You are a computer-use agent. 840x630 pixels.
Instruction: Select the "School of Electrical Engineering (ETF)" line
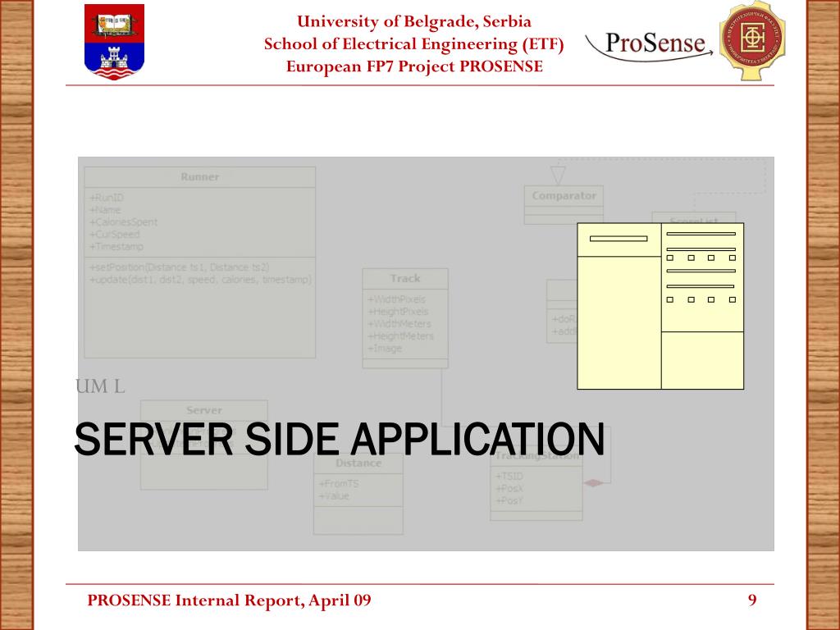click(x=414, y=44)
